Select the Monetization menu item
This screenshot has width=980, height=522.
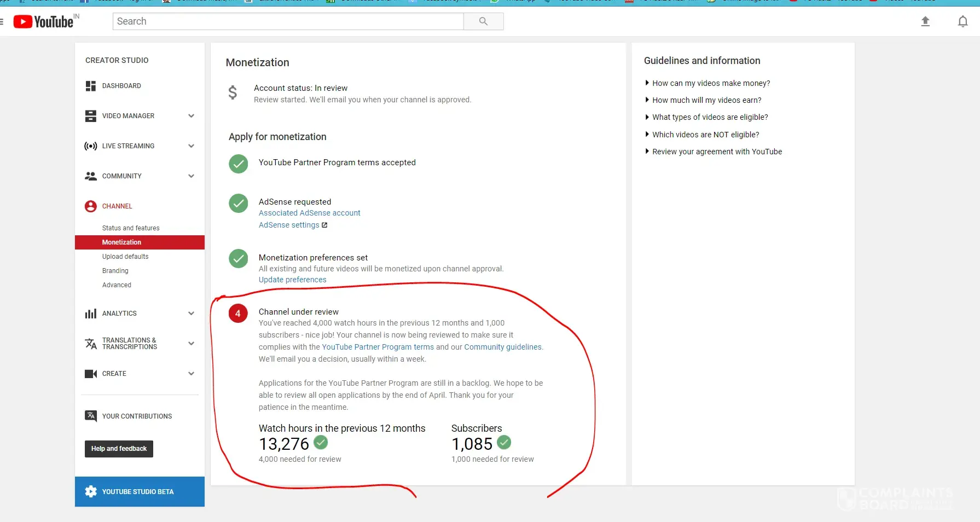(140, 242)
